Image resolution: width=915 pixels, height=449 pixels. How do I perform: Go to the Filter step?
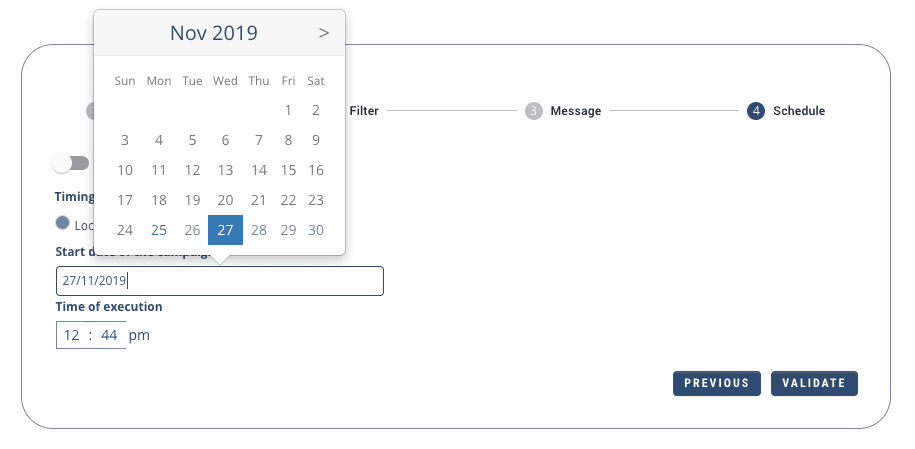(x=364, y=111)
